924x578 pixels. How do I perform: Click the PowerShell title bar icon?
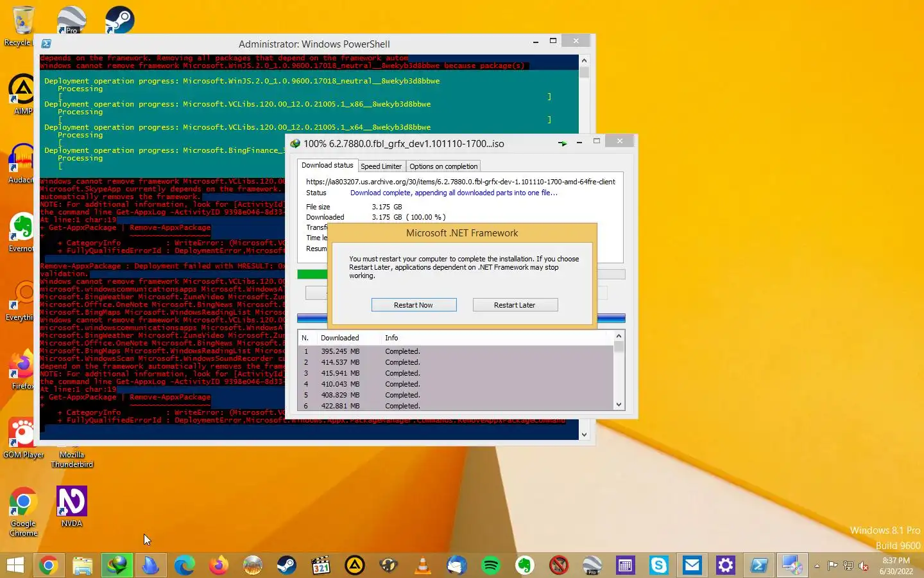(x=46, y=44)
